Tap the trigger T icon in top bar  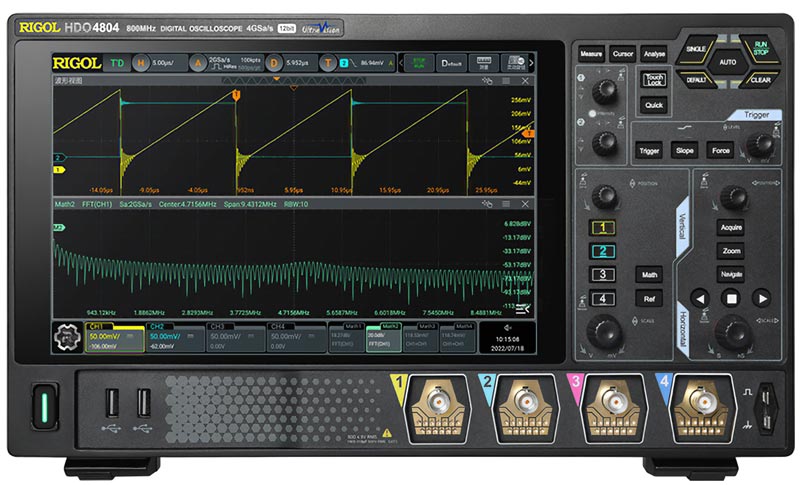[326, 63]
